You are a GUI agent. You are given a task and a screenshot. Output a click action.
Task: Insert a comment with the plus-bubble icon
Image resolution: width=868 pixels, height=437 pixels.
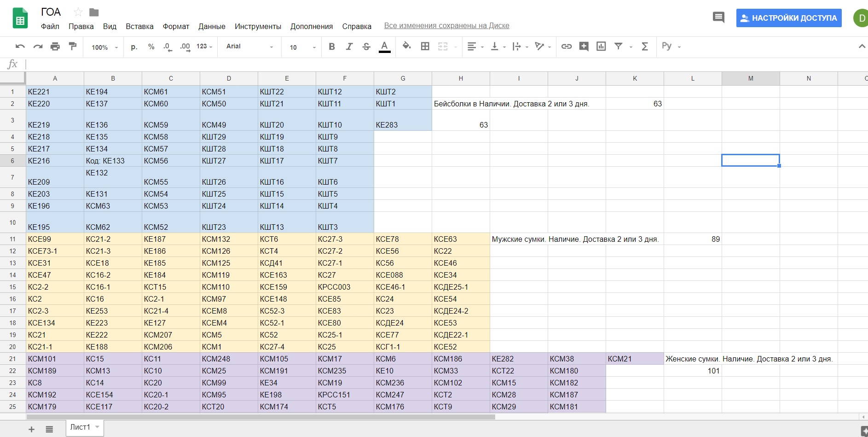coord(584,47)
